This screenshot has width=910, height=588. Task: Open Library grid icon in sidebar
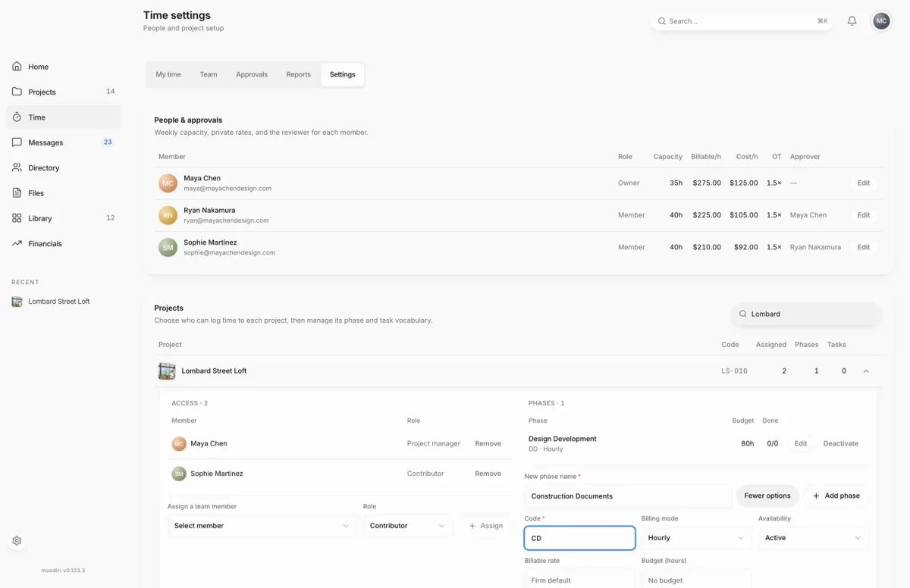pos(17,218)
